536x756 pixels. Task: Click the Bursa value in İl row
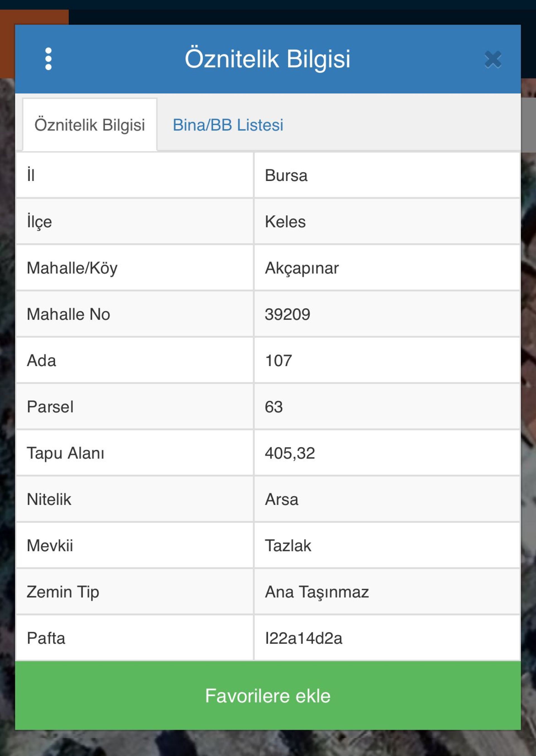(286, 175)
